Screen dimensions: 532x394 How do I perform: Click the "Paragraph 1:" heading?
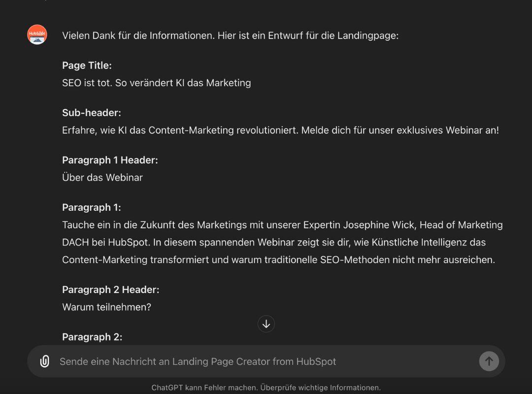click(91, 207)
